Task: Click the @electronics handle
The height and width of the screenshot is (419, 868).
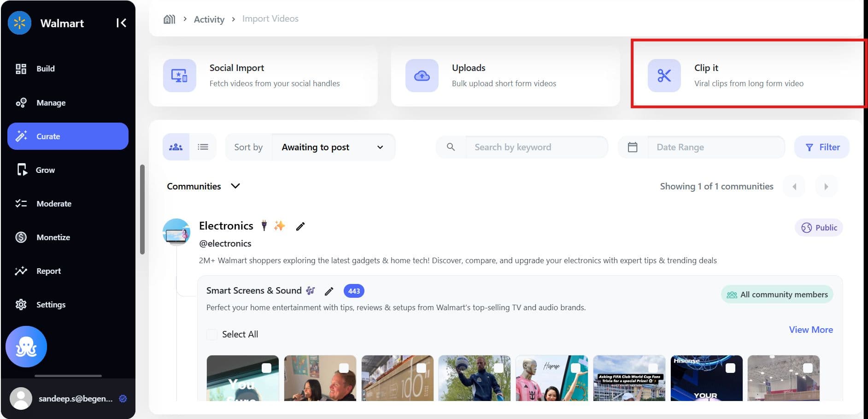Action: (x=225, y=243)
